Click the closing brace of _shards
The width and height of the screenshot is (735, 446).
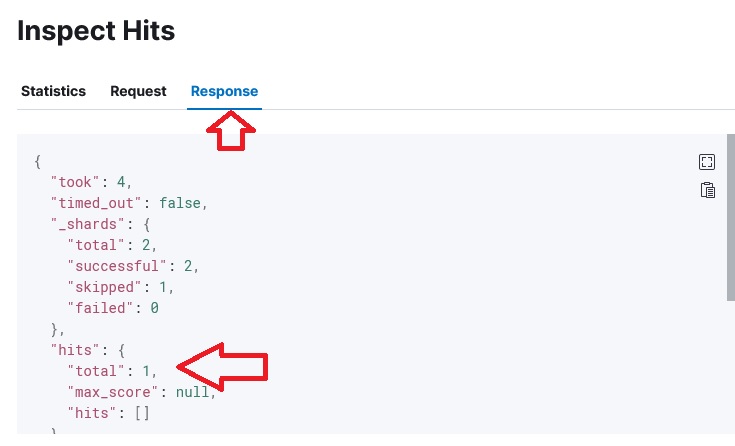coord(57,329)
